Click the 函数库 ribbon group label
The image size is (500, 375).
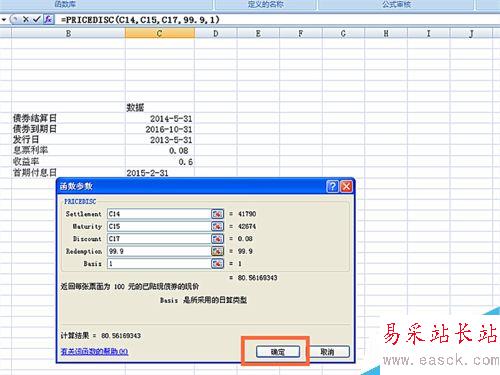pos(65,4)
